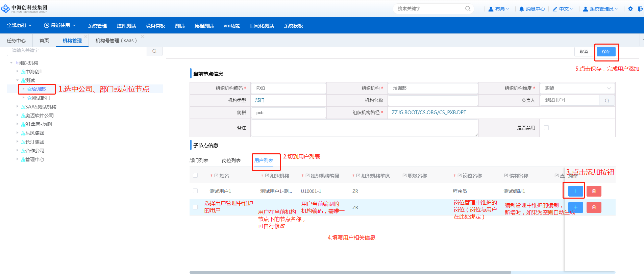Open the 系统管理 menu item
The image size is (644, 279).
click(x=97, y=26)
